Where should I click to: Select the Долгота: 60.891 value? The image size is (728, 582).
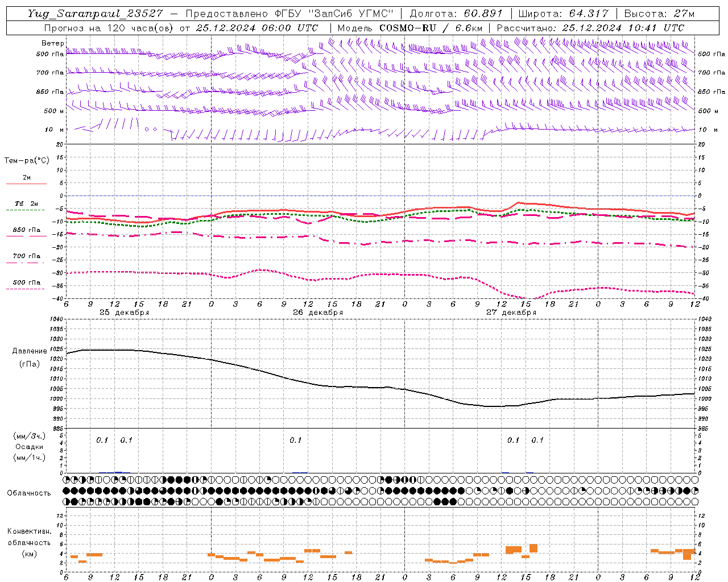(x=456, y=14)
